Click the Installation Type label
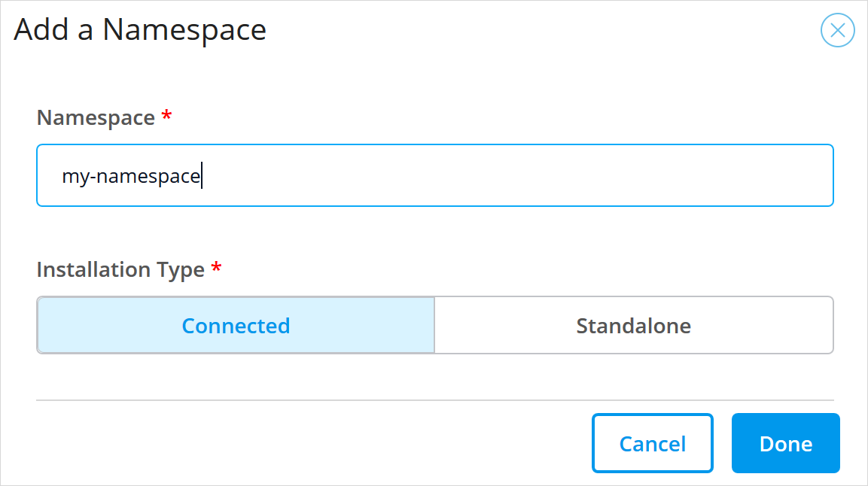Screen dimensions: 868x486 tap(120, 269)
